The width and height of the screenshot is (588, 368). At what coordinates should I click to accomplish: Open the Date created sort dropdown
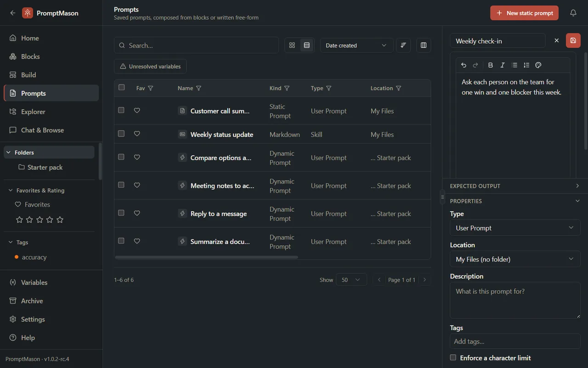pyautogui.click(x=356, y=46)
